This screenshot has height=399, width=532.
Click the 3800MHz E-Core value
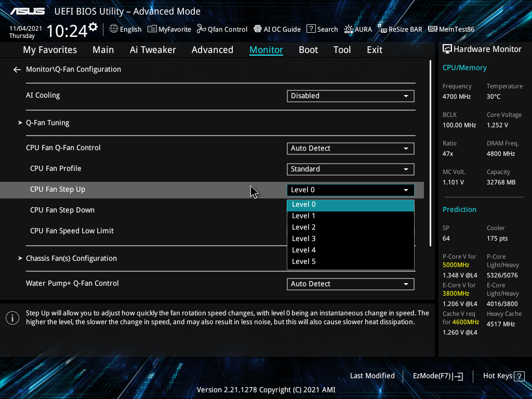(x=456, y=294)
